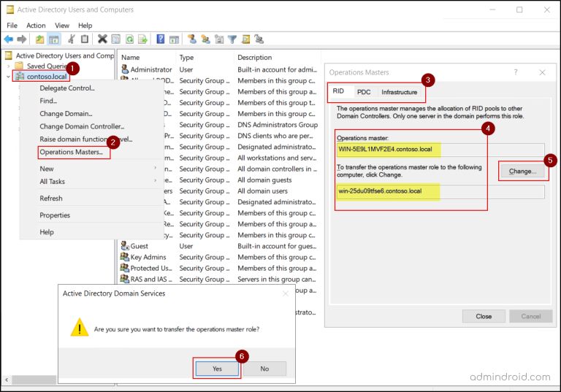Click the blue Help question mark icon

click(x=161, y=39)
